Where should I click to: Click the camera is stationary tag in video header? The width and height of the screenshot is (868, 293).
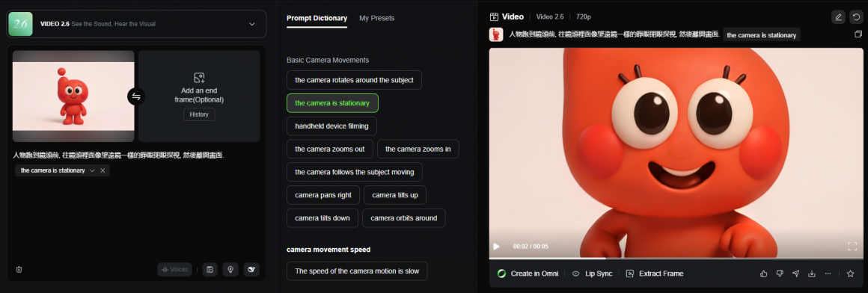pos(761,35)
